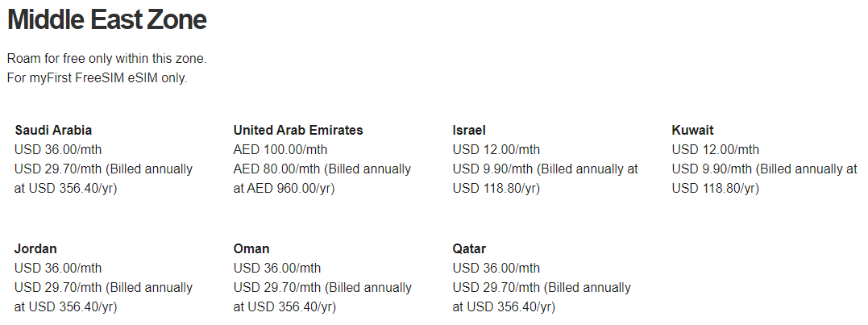Click Qatar's USD 36.00/mth monthly price
The image size is (868, 325).
(496, 268)
